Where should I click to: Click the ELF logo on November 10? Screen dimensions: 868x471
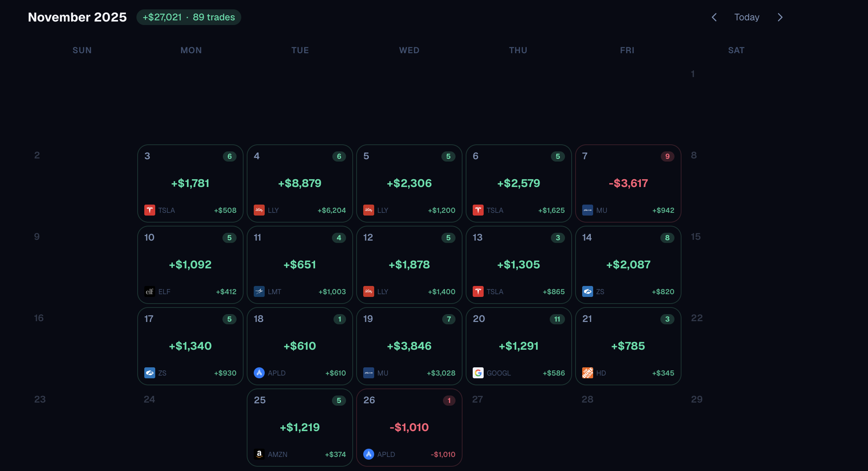[150, 291]
